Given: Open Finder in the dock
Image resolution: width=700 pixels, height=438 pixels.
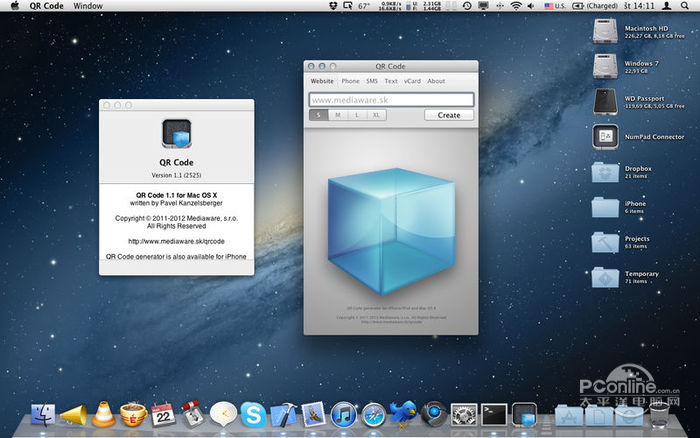Looking at the screenshot, I should [x=43, y=414].
